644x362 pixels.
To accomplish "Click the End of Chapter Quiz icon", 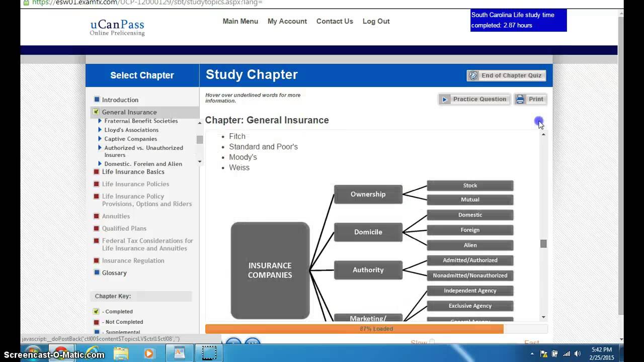I will click(x=473, y=75).
